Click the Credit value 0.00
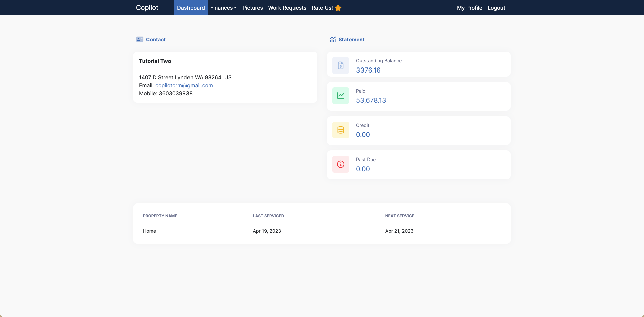 click(x=363, y=135)
